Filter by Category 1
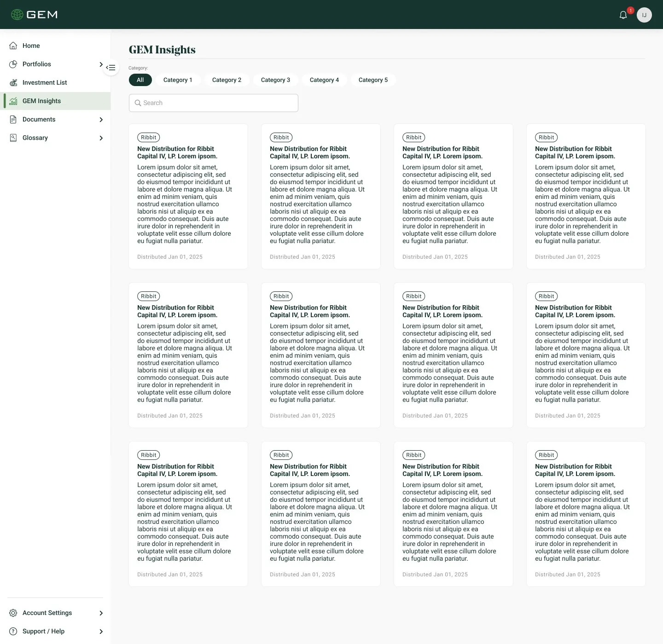Screen dimensions: 663x644 coord(178,80)
